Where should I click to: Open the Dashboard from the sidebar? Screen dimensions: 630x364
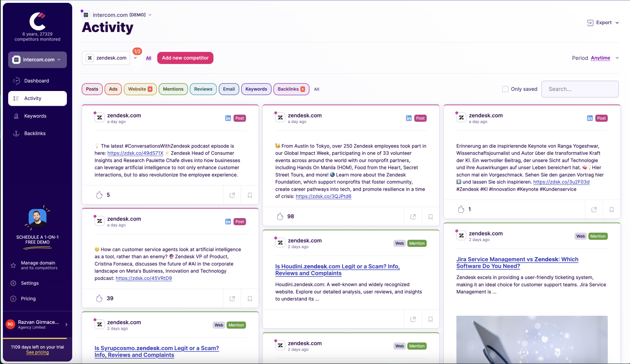tap(36, 81)
